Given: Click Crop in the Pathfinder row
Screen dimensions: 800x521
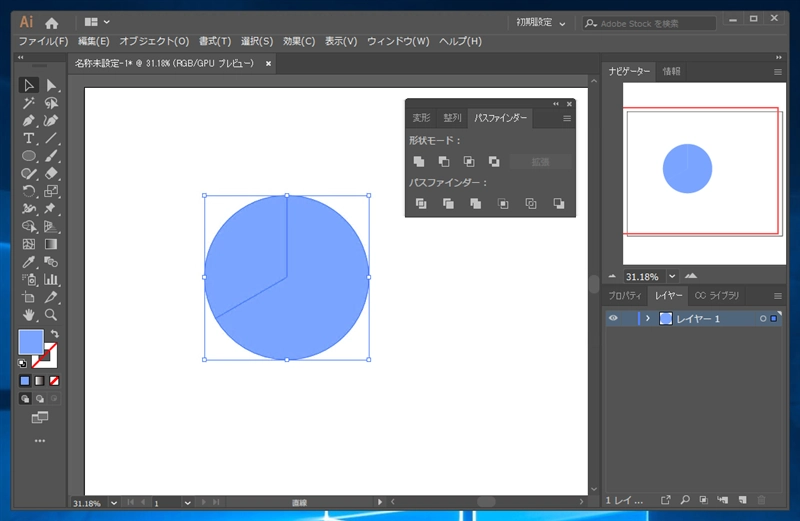Looking at the screenshot, I should 503,204.
